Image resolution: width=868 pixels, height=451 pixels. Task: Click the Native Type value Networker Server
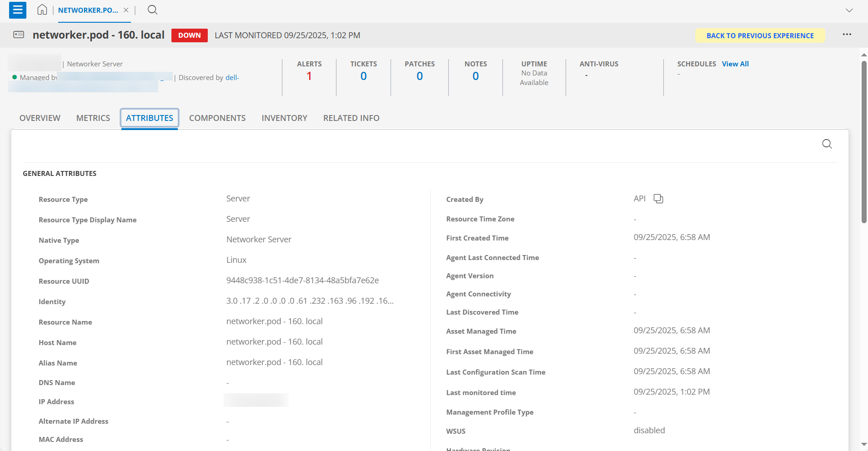[259, 240]
